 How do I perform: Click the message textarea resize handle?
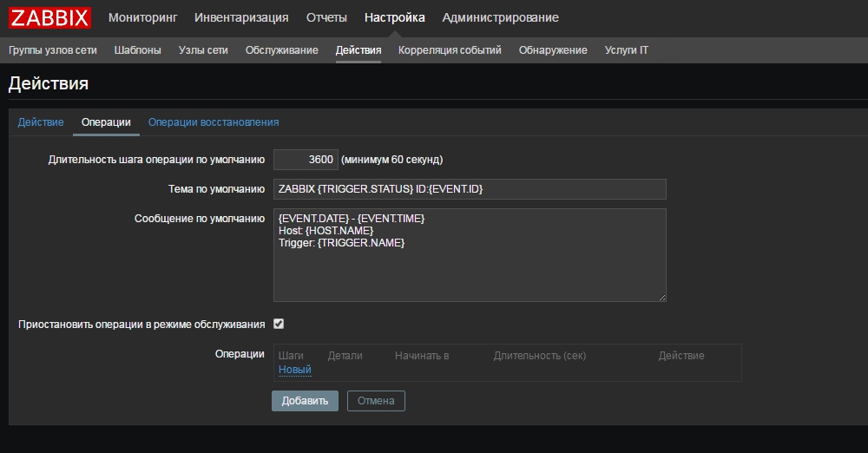(x=662, y=298)
